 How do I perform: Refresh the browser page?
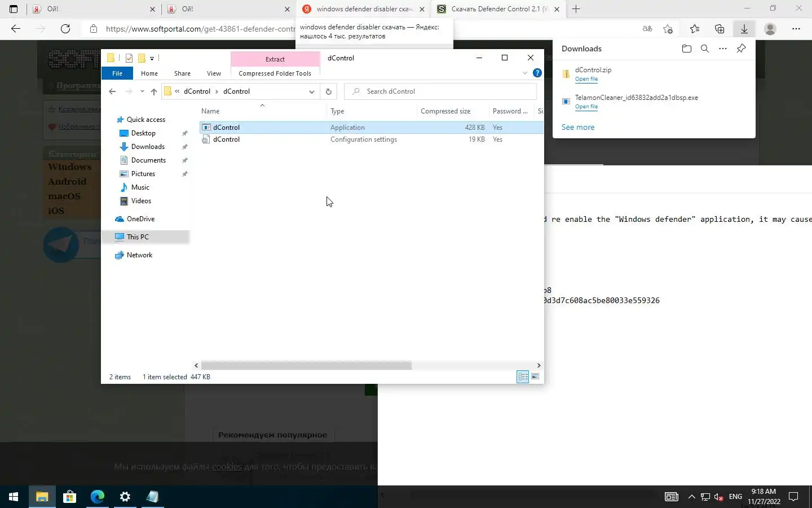[x=65, y=29]
